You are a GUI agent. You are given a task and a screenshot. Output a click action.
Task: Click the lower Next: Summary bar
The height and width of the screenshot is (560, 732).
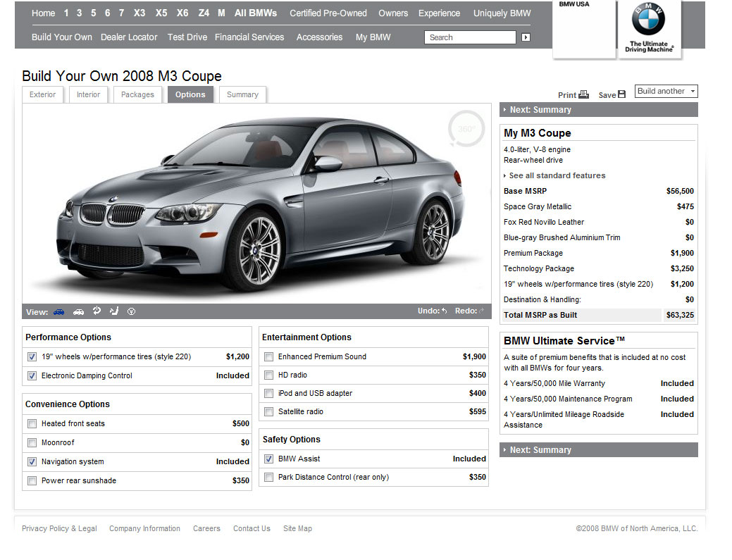(x=598, y=450)
